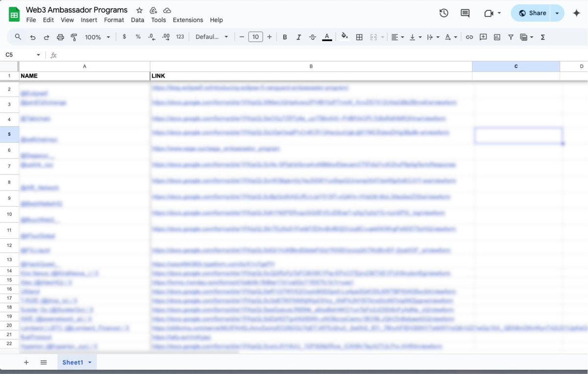Print the spreadsheet
588x374 pixels.
click(60, 37)
